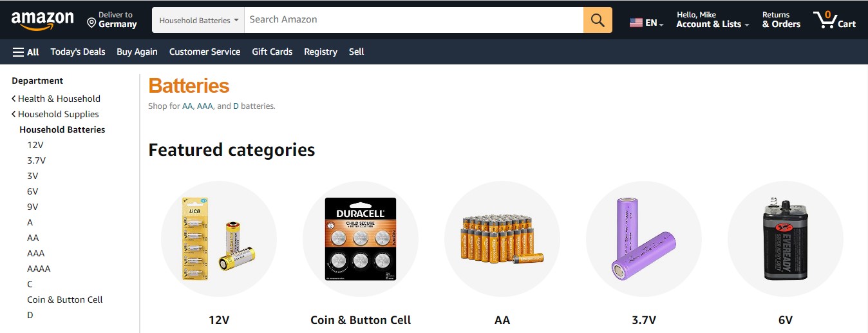Open the Customer Service menu item
The width and height of the screenshot is (868, 333).
205,52
